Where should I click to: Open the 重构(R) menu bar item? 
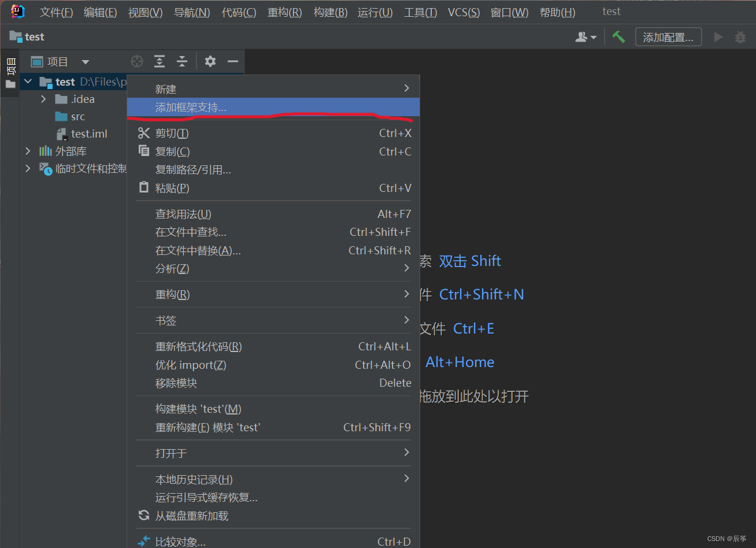(284, 12)
